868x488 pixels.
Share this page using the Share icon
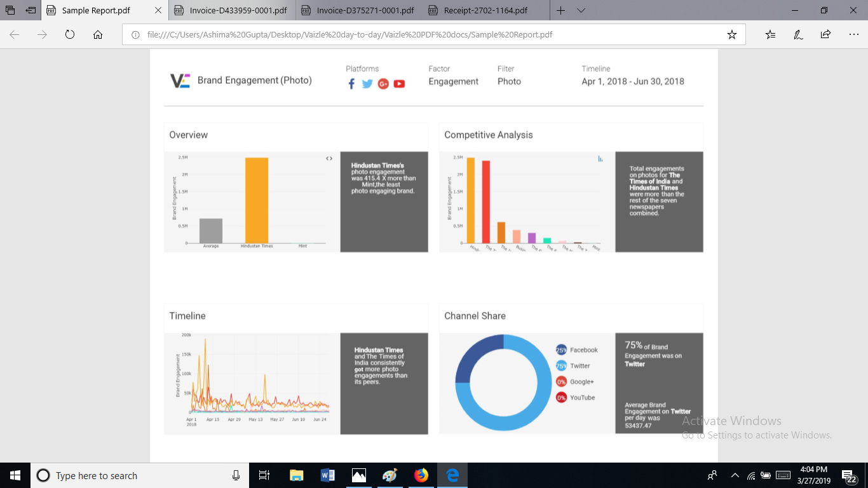coord(825,34)
